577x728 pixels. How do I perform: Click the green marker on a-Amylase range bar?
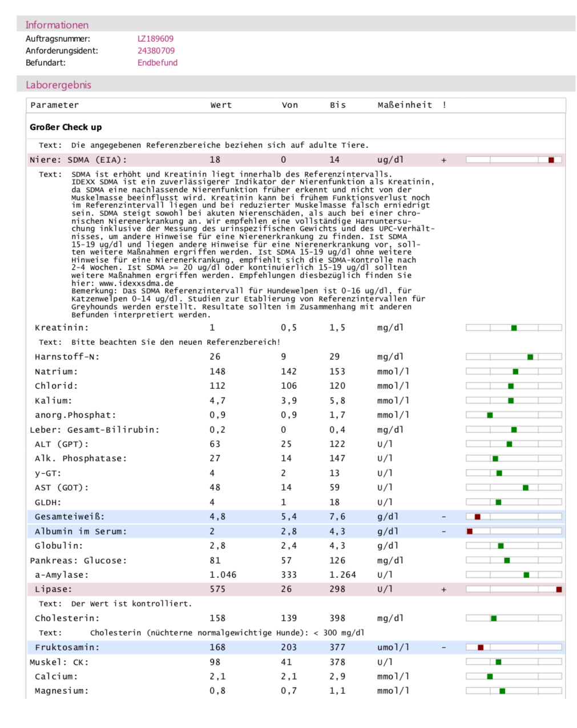(x=526, y=575)
